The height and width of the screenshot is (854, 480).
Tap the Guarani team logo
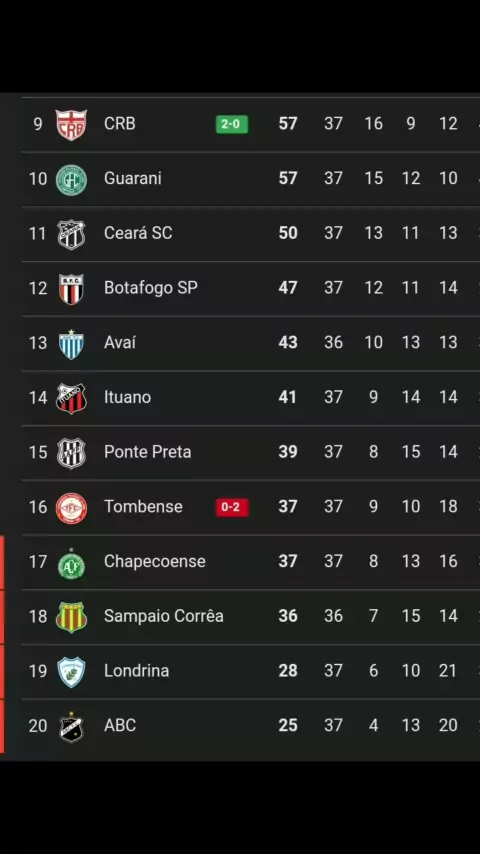pos(71,180)
